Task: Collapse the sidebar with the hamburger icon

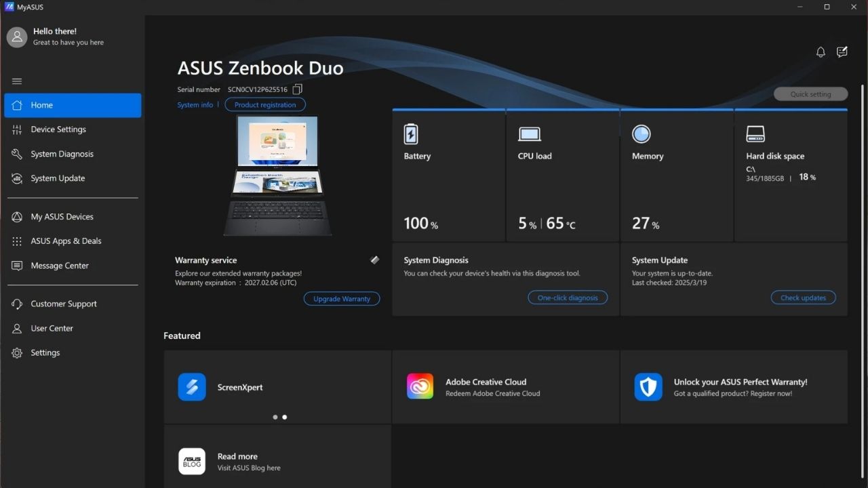Action: 17,81
